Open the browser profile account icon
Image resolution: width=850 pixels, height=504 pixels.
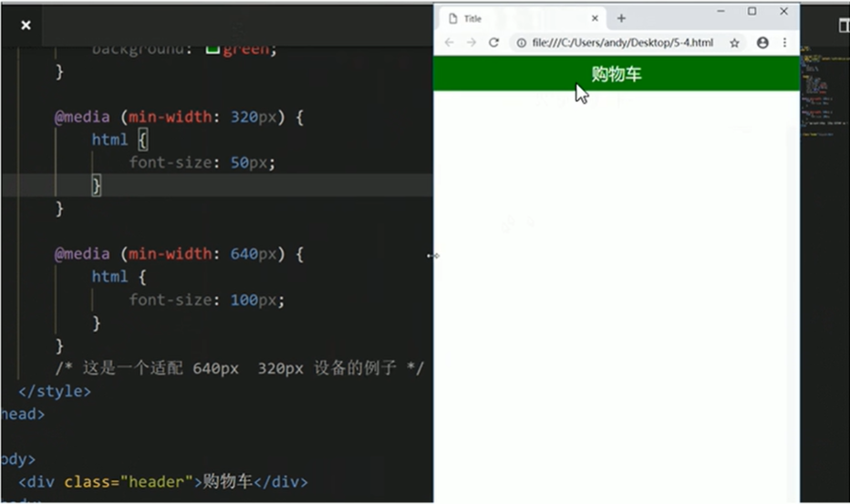tap(762, 42)
